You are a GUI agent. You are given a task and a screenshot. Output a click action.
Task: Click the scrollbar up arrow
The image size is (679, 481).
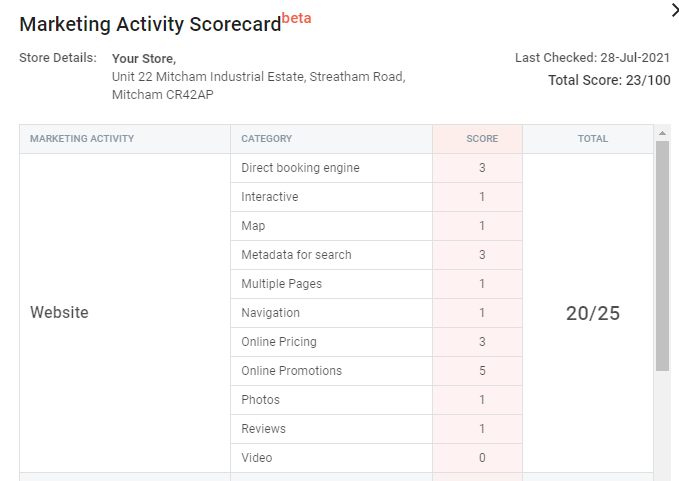pos(662,133)
